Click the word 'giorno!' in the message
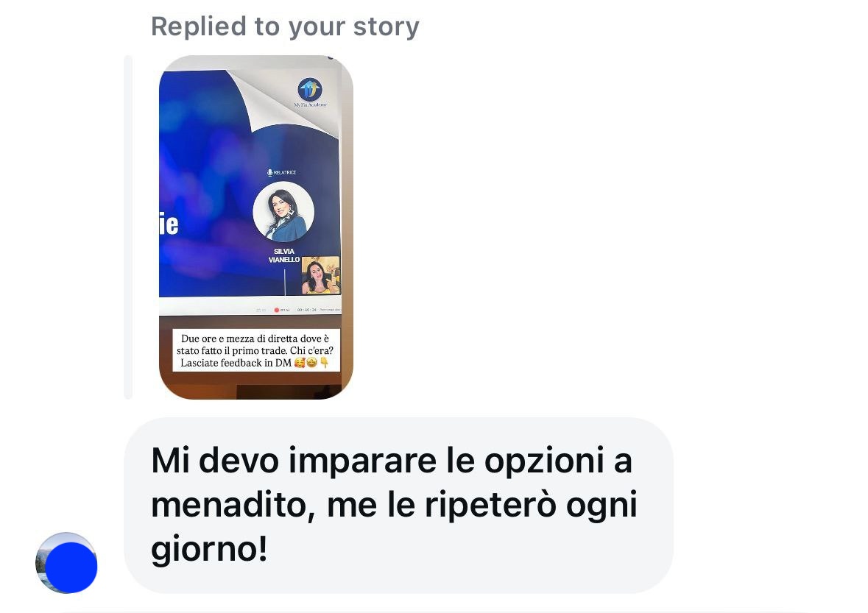The height and width of the screenshot is (613, 868). [x=209, y=550]
